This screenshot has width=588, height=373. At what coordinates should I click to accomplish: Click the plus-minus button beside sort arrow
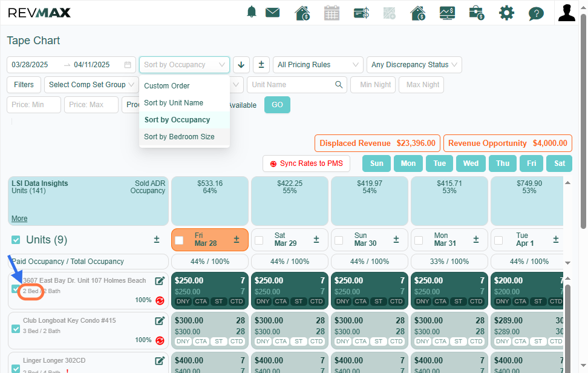tap(261, 65)
